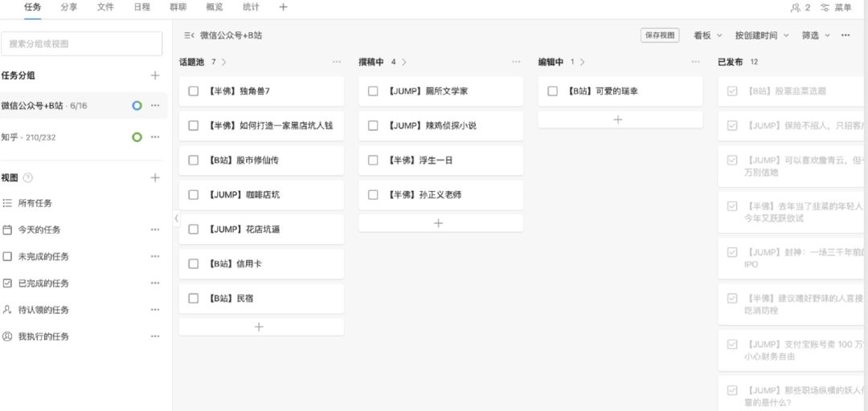Expand the 按创建时间 sort dropdown
The image size is (868, 411).
761,35
